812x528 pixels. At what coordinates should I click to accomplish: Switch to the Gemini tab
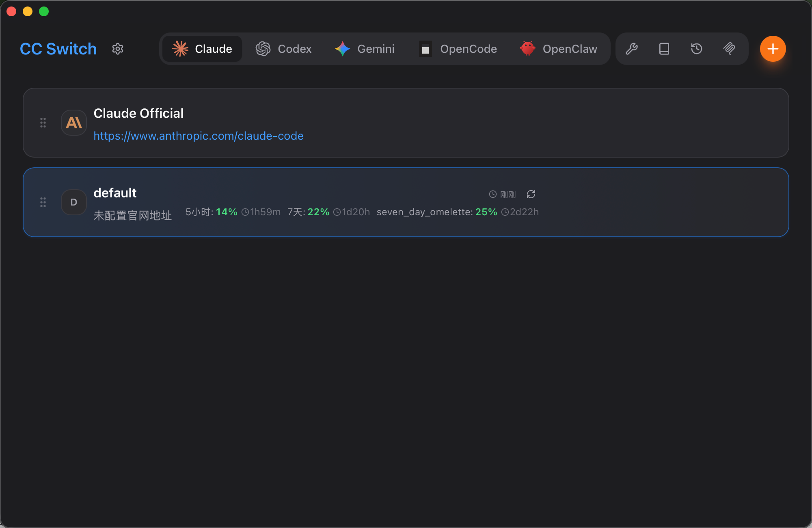365,49
